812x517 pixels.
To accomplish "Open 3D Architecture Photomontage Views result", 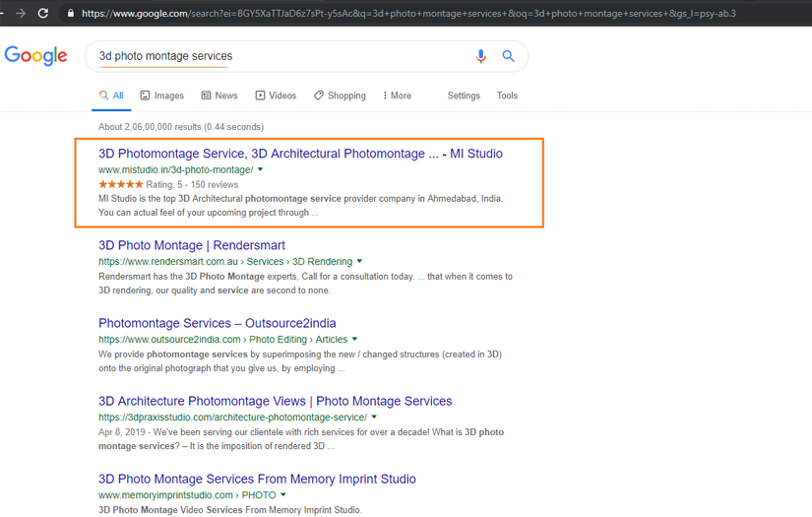I will (x=275, y=401).
